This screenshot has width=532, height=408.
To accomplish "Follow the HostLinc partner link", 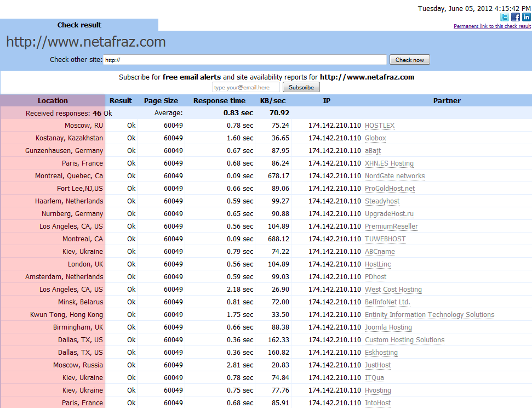I will [377, 264].
